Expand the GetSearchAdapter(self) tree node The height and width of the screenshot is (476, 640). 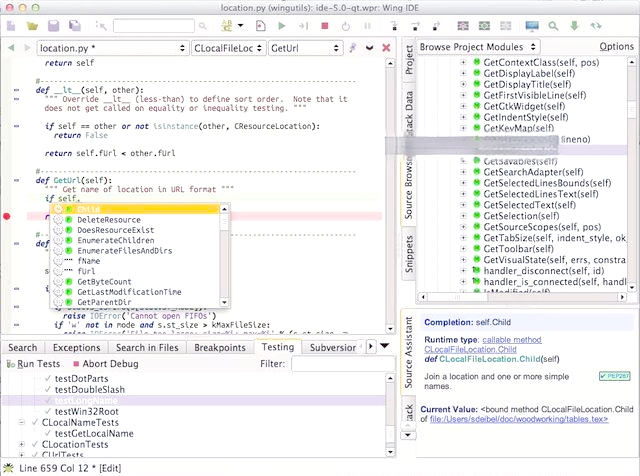(463, 172)
